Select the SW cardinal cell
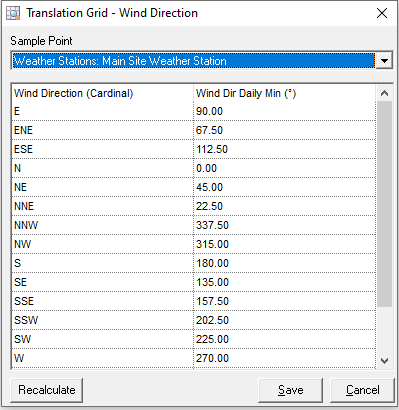399x410 pixels. point(103,339)
